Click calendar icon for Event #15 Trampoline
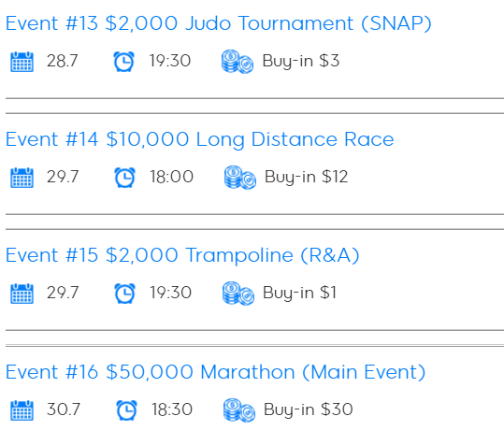 (22, 294)
